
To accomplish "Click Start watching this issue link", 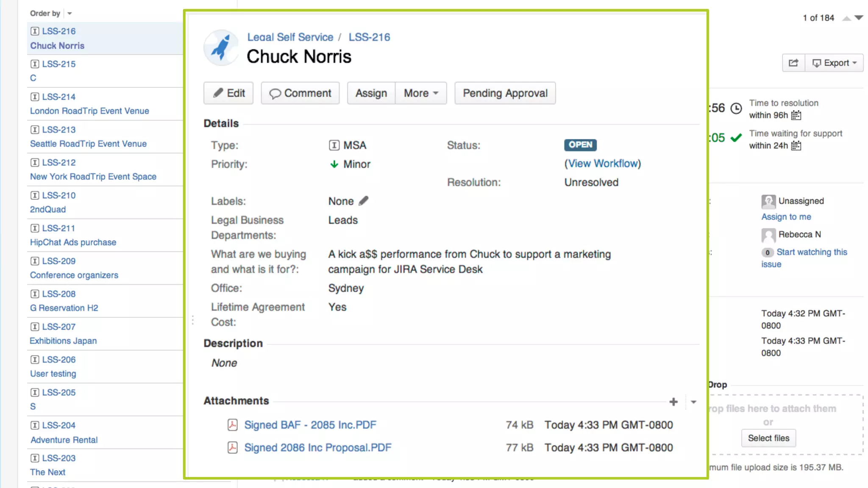I will (811, 252).
